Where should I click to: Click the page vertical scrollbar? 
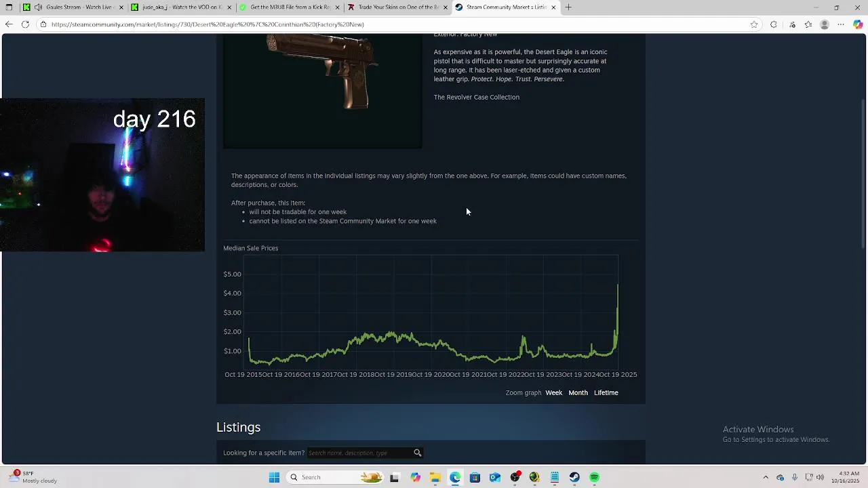[x=863, y=173]
